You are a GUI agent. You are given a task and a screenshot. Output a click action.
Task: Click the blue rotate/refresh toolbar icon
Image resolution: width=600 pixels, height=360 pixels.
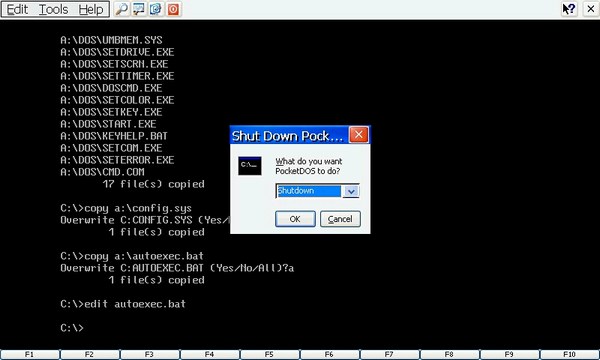(x=155, y=9)
